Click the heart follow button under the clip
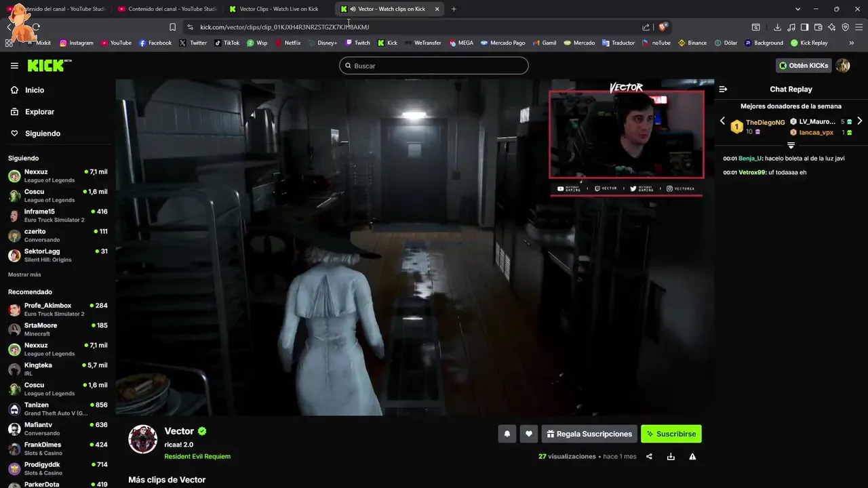This screenshot has width=868, height=488. [x=529, y=434]
